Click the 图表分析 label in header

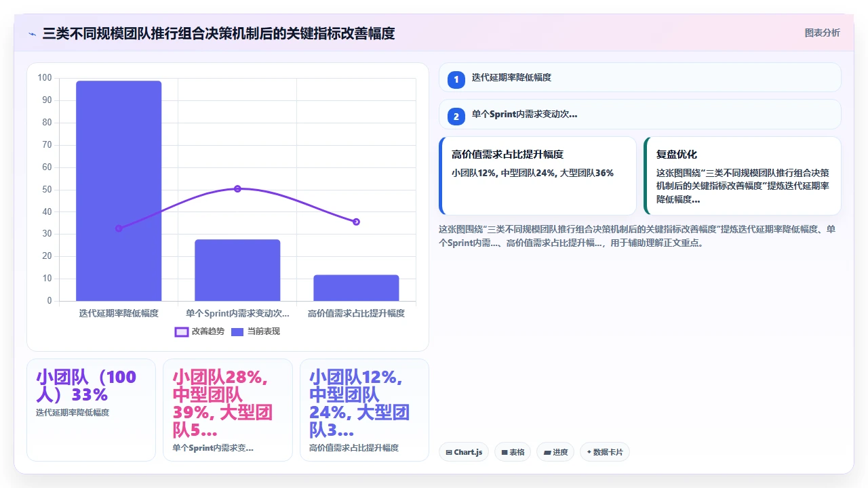[x=822, y=33]
